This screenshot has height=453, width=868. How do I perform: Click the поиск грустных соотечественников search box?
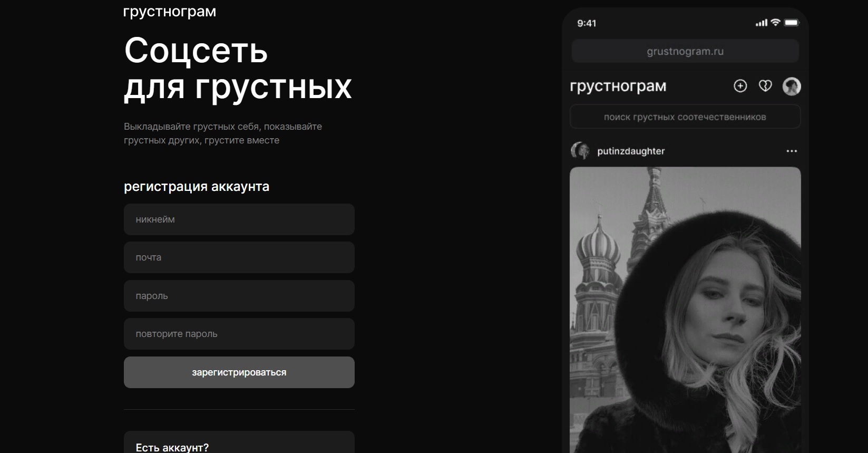pyautogui.click(x=685, y=117)
